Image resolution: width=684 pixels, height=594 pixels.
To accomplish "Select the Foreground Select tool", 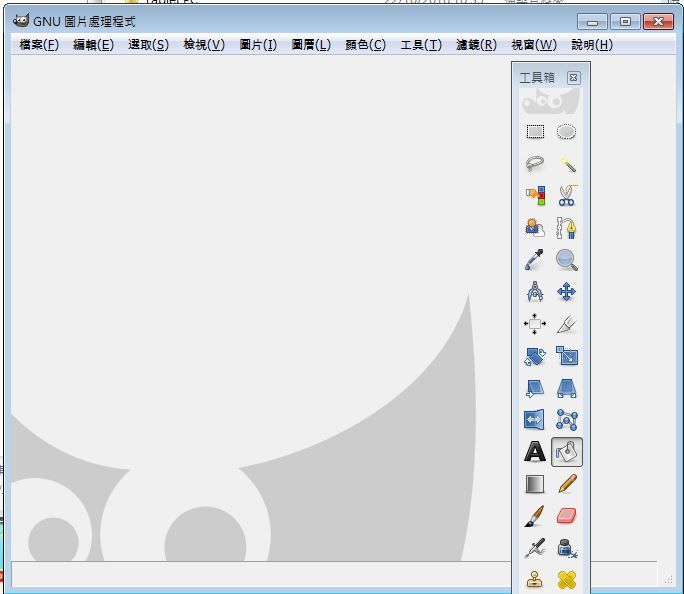I will coord(535,228).
